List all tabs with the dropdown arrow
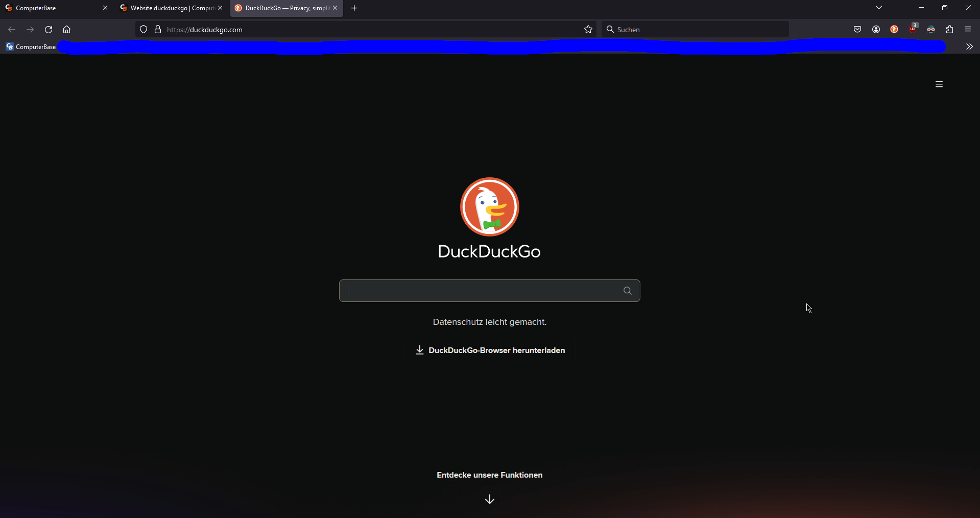This screenshot has width=980, height=518. pyautogui.click(x=879, y=8)
